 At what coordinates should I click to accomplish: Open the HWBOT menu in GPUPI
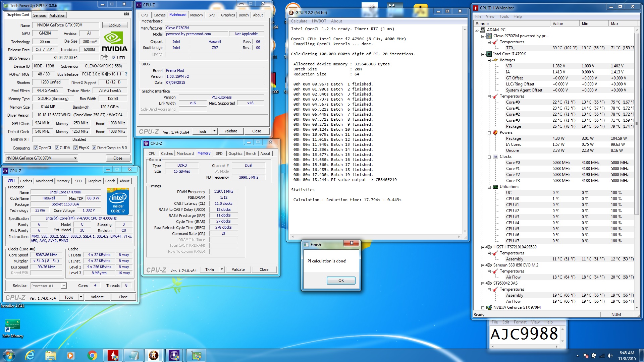pyautogui.click(x=319, y=21)
